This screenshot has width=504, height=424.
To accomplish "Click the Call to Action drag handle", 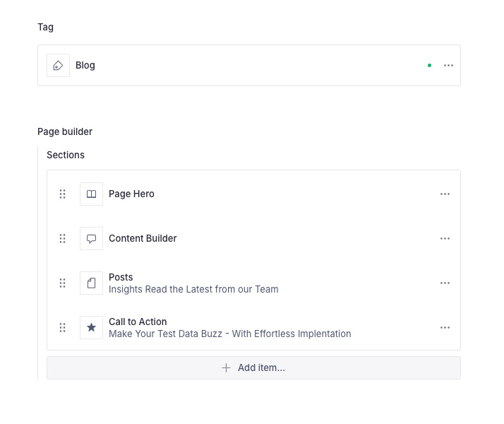I will pyautogui.click(x=62, y=327).
